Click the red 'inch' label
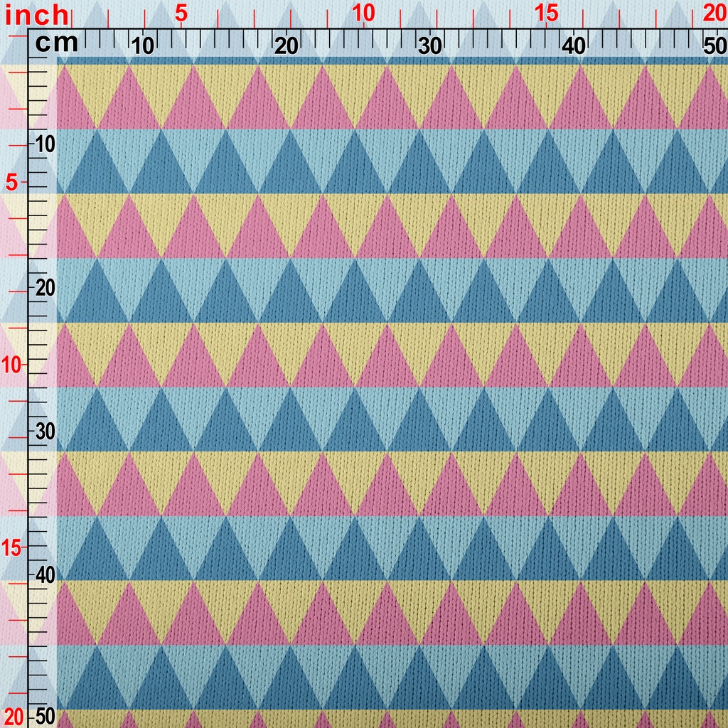 (36, 14)
